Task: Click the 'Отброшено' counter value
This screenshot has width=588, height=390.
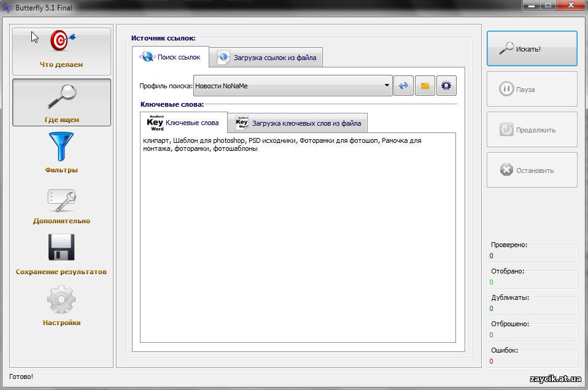Action: 491,335
